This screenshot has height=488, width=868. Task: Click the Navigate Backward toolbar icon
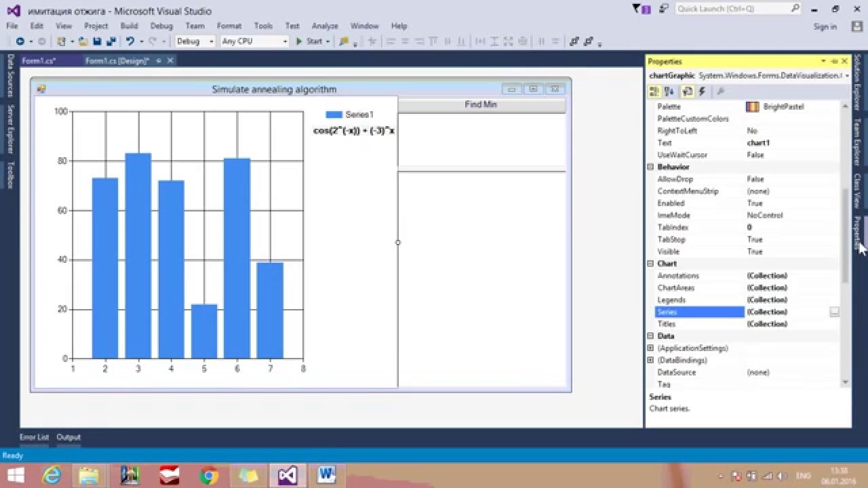pos(20,41)
